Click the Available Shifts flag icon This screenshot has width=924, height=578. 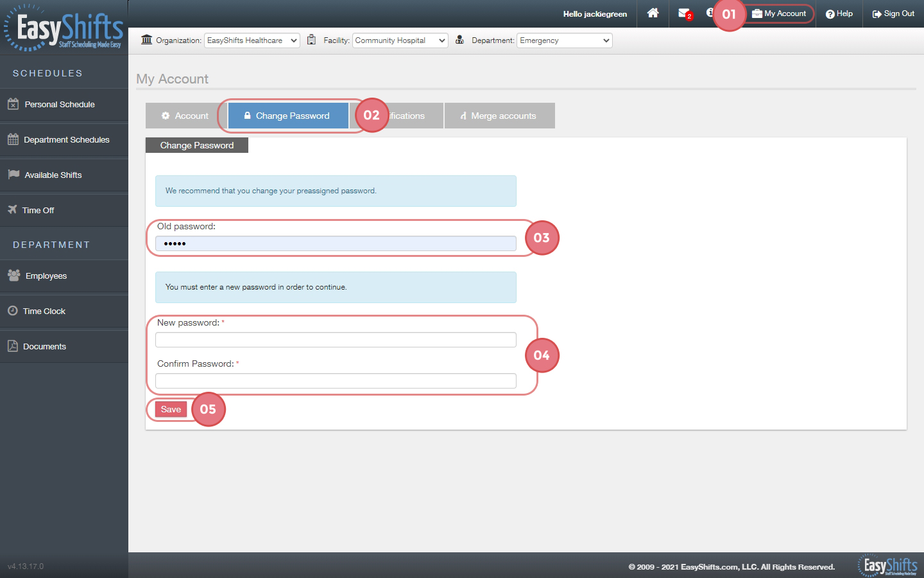(x=13, y=174)
